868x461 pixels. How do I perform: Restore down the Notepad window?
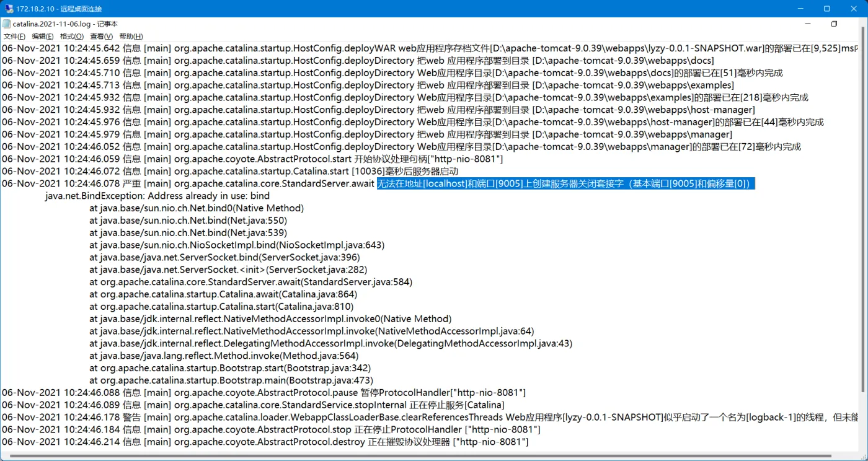tap(834, 24)
